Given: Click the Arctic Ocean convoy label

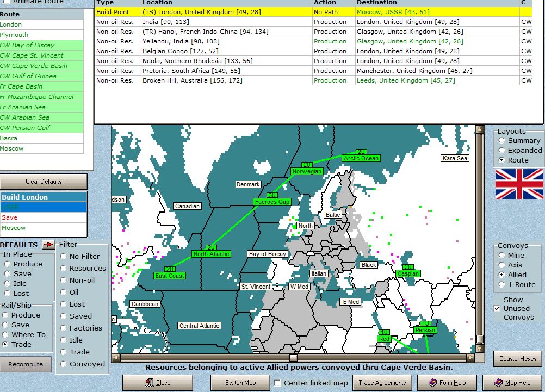Looking at the screenshot, I should (x=361, y=158).
